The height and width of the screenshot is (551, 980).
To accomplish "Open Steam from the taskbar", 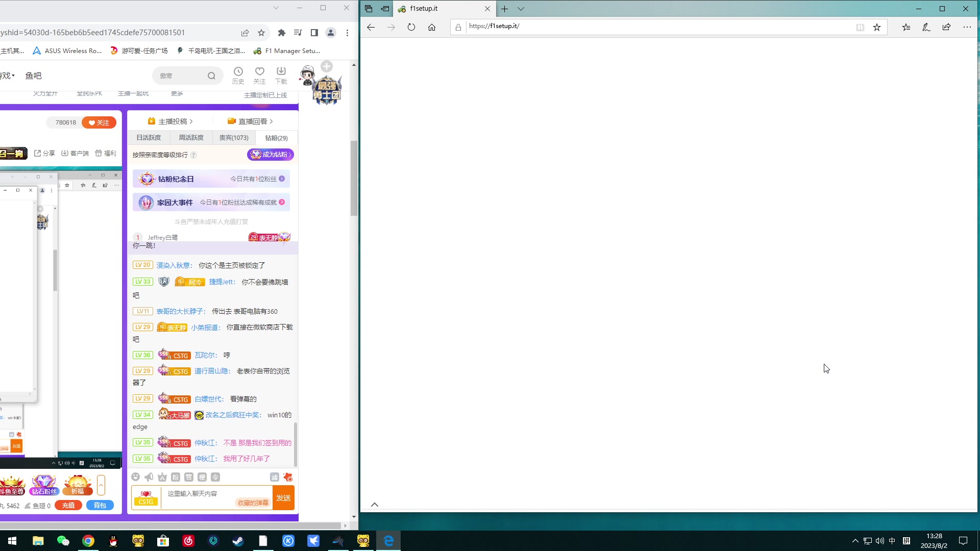I will pyautogui.click(x=238, y=541).
